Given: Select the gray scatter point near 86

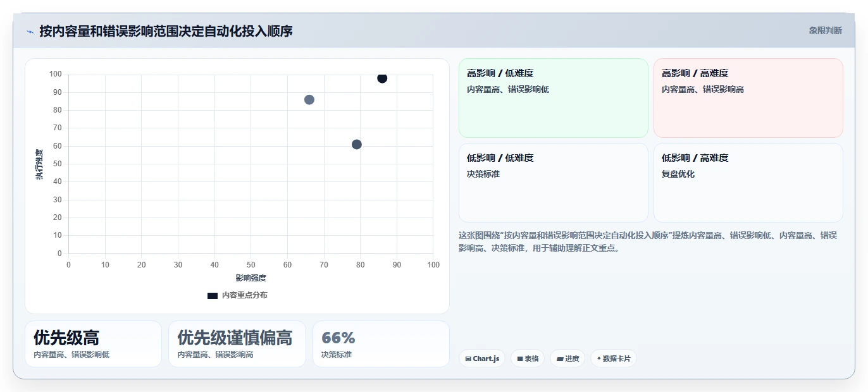Looking at the screenshot, I should click(309, 99).
